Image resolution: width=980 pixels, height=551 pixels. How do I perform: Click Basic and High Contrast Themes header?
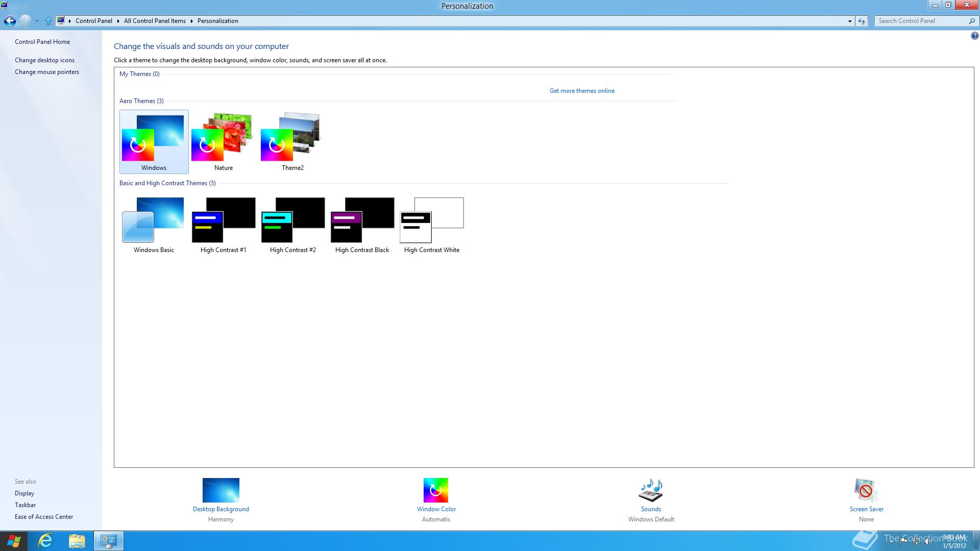[x=167, y=183]
